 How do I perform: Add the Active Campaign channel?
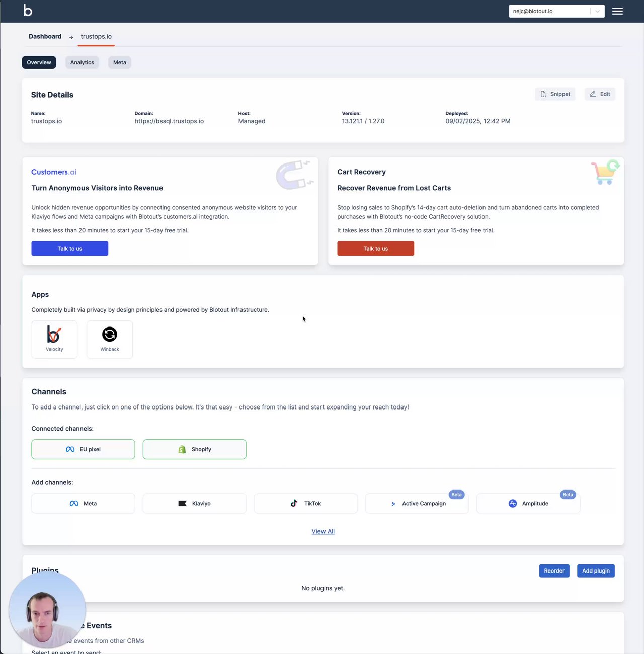[x=417, y=503]
